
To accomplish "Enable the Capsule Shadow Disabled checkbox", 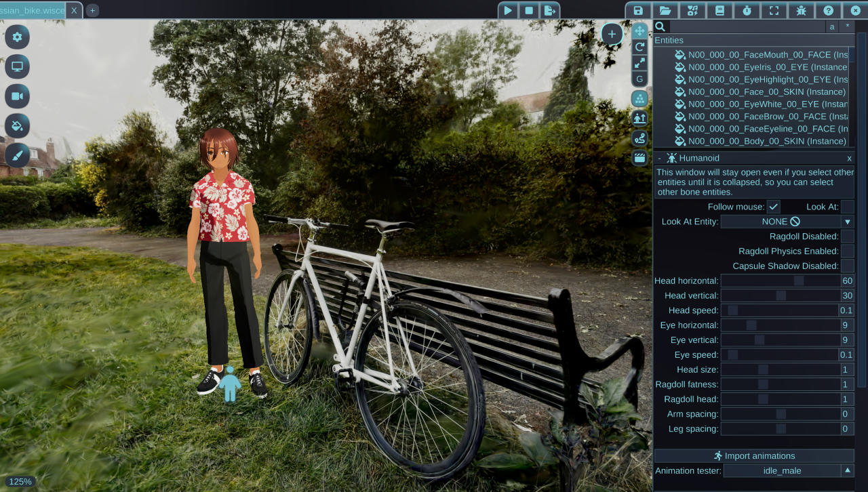I will click(847, 266).
